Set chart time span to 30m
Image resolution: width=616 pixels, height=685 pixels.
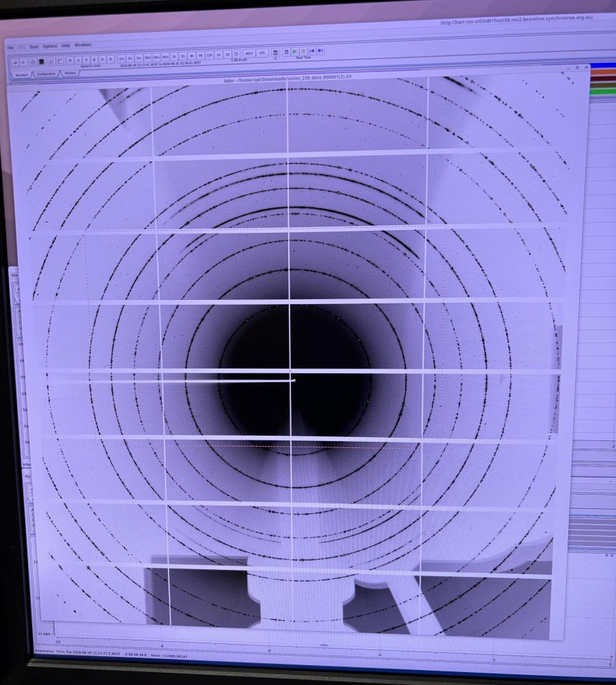[x=166, y=57]
